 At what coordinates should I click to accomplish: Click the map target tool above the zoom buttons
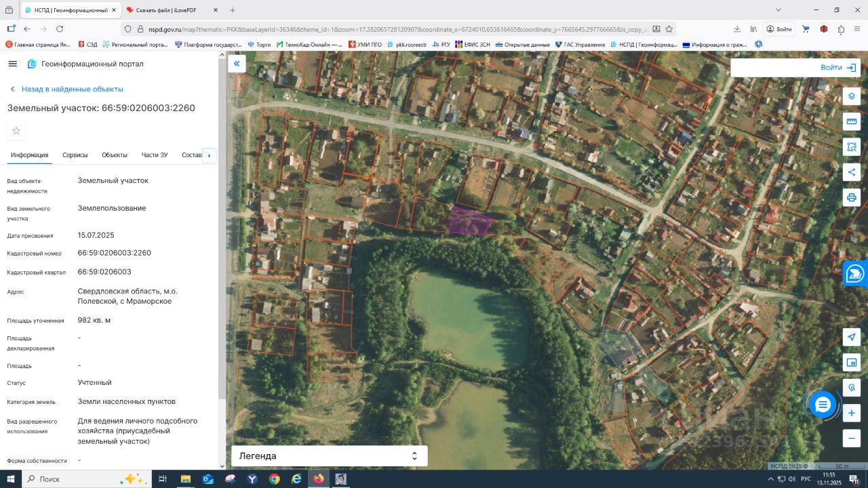(x=852, y=388)
